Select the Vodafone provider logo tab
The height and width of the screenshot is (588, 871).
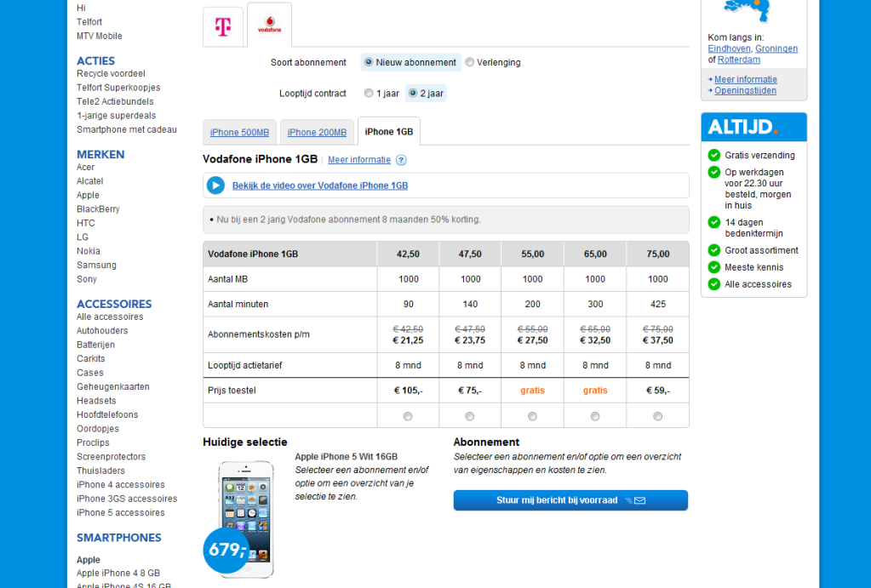coord(269,25)
